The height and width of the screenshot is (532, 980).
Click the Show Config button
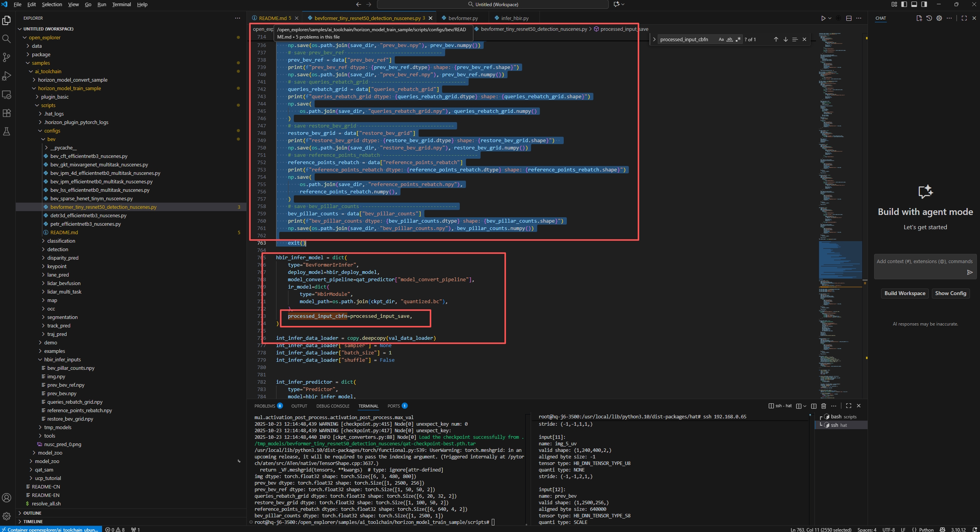coord(950,293)
